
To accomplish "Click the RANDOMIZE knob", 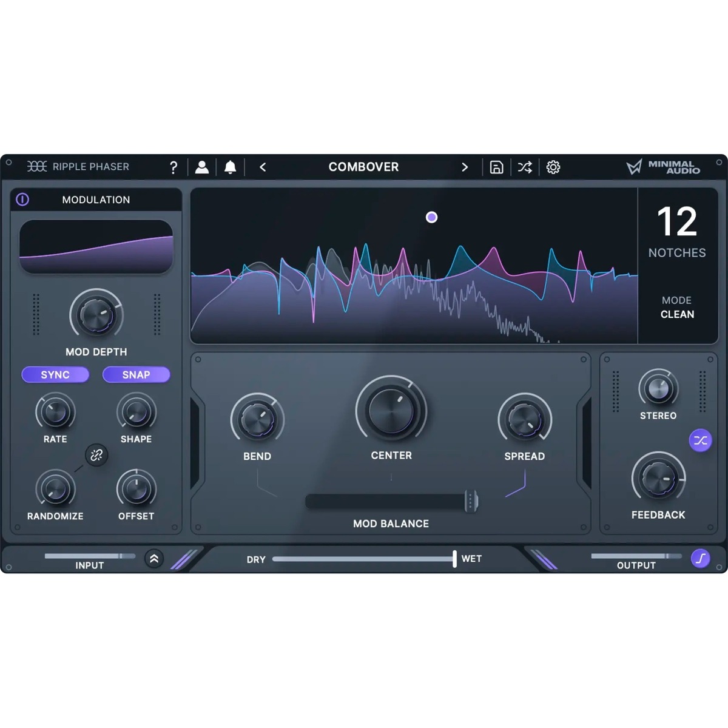I will point(55,489).
